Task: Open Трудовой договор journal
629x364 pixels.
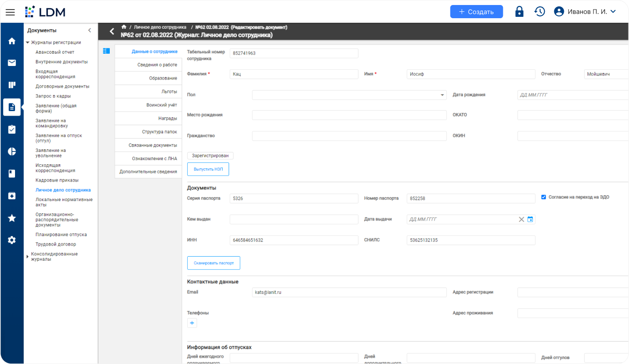Action: click(x=56, y=244)
